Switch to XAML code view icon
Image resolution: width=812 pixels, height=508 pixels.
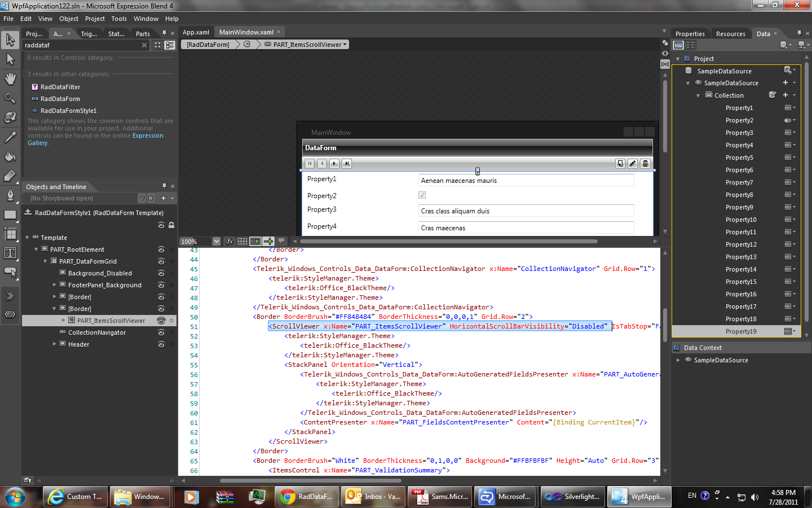click(x=665, y=53)
